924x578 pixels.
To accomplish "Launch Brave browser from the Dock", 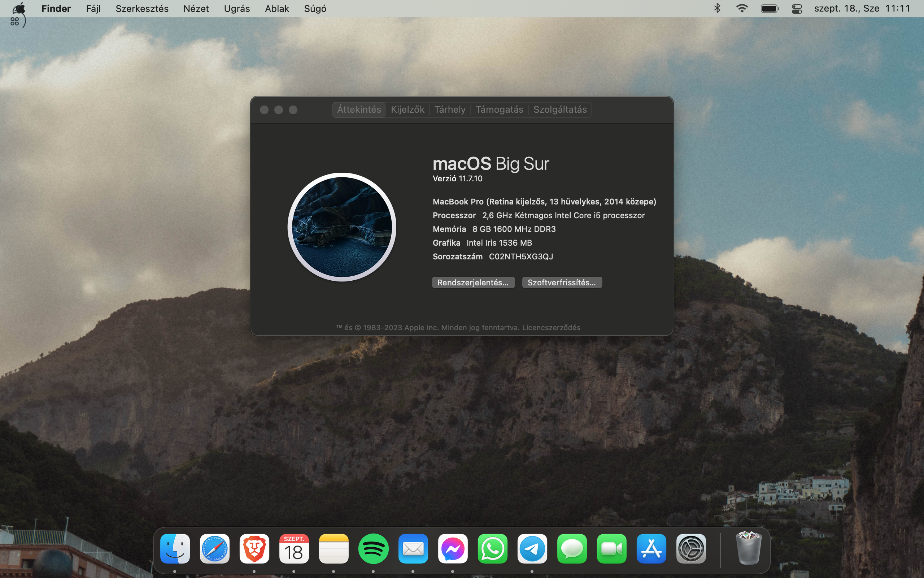I will (254, 549).
